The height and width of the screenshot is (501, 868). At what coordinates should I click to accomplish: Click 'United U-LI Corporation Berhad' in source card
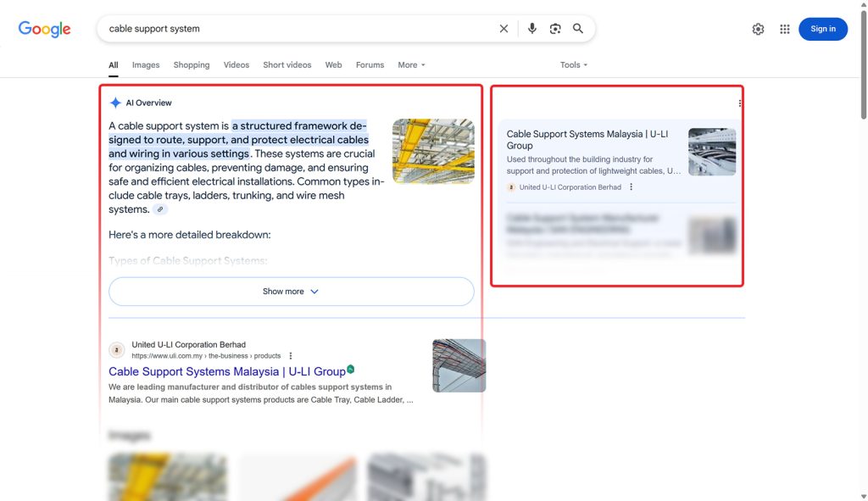pyautogui.click(x=570, y=187)
